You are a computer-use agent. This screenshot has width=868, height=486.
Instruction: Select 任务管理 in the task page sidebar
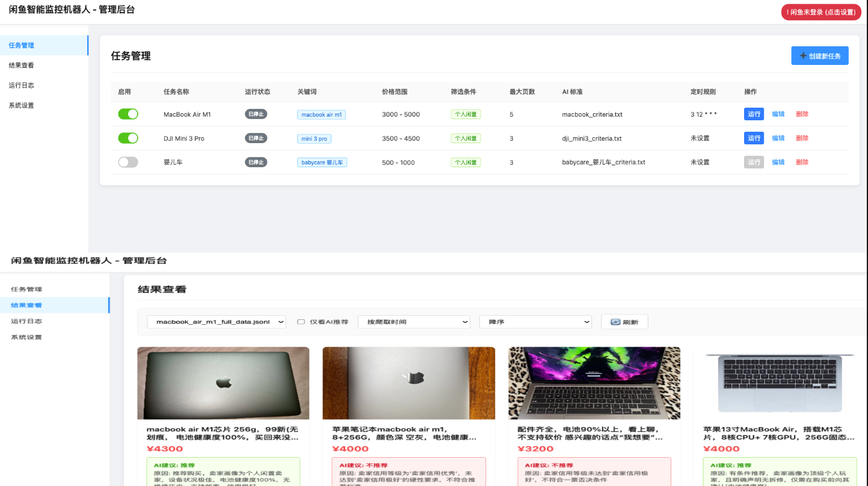(44, 46)
